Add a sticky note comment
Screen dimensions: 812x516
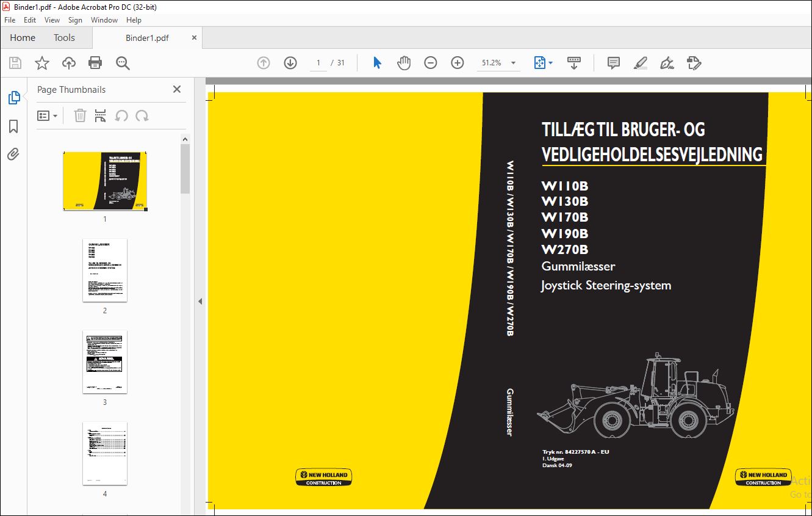click(614, 63)
